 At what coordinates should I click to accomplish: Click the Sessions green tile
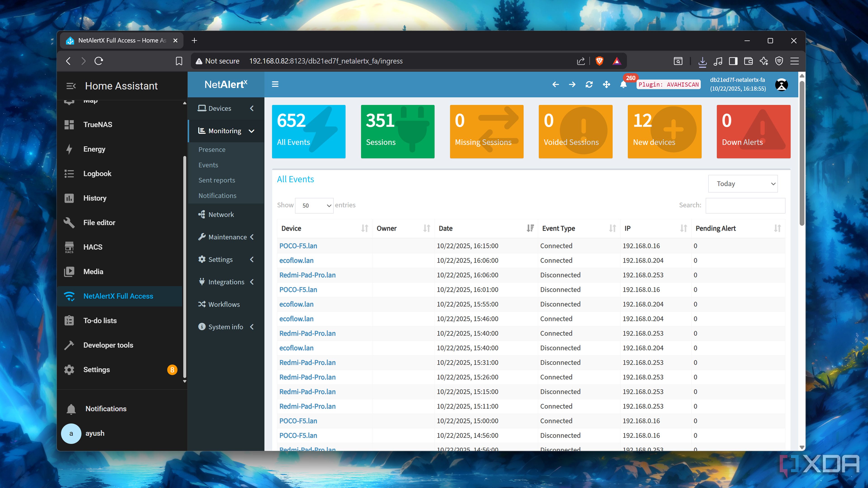397,131
